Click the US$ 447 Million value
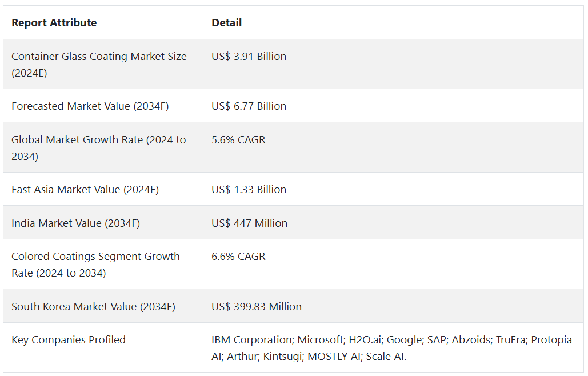Image resolution: width=588 pixels, height=376 pixels. [x=249, y=223]
